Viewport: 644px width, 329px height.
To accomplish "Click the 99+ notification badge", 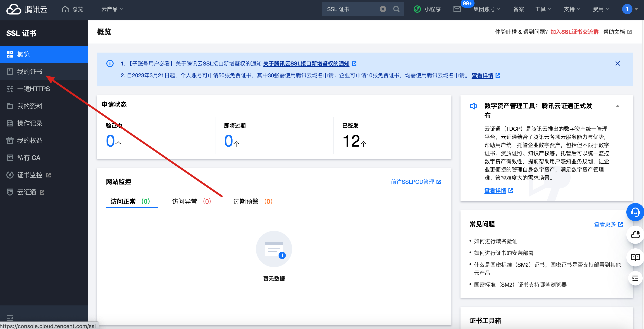I will pyautogui.click(x=467, y=3).
